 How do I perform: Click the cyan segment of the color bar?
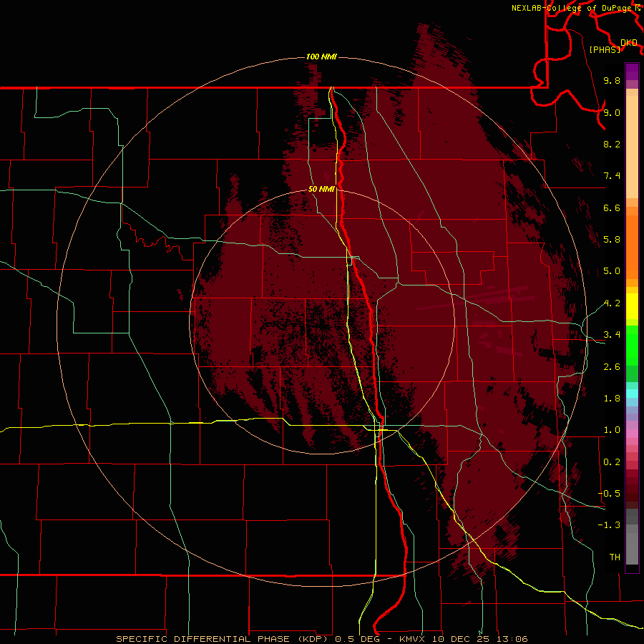coord(632,393)
